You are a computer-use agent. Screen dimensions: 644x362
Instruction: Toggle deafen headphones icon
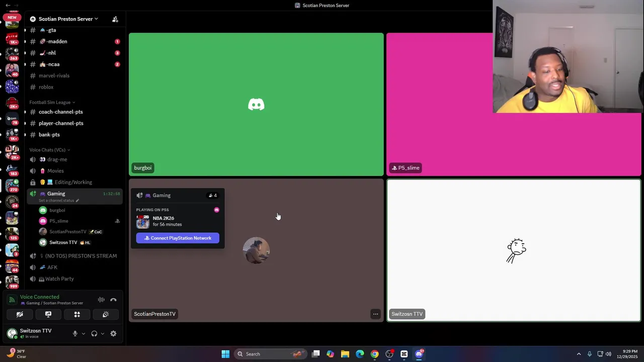(94, 333)
